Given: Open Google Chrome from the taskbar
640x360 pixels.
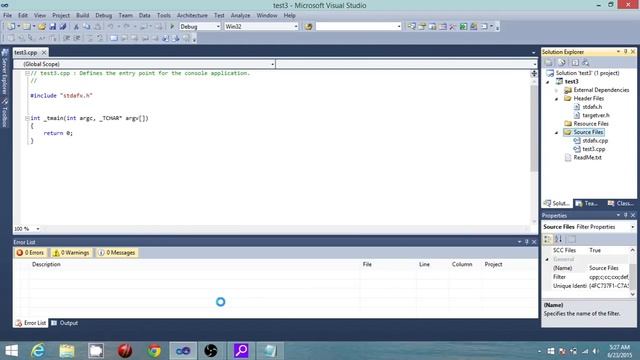Looking at the screenshot, I should tap(154, 351).
